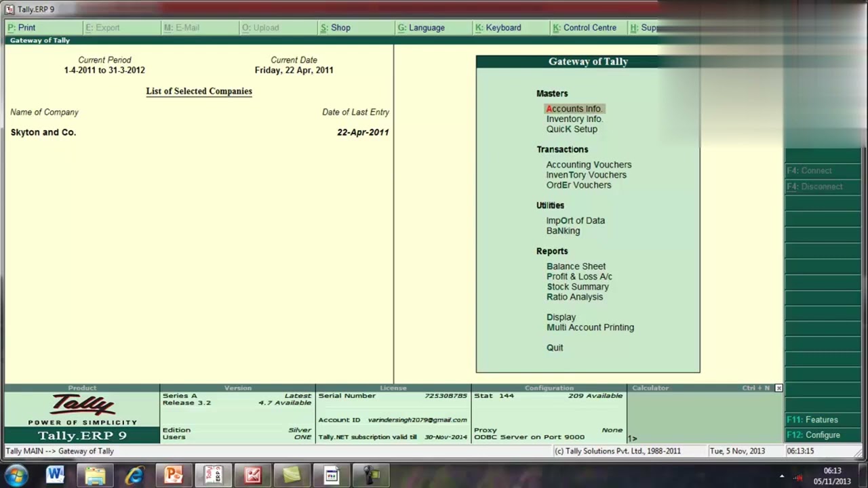
Task: Click the Current Period 1-4-2011 to 31-3-2012
Action: coord(104,70)
